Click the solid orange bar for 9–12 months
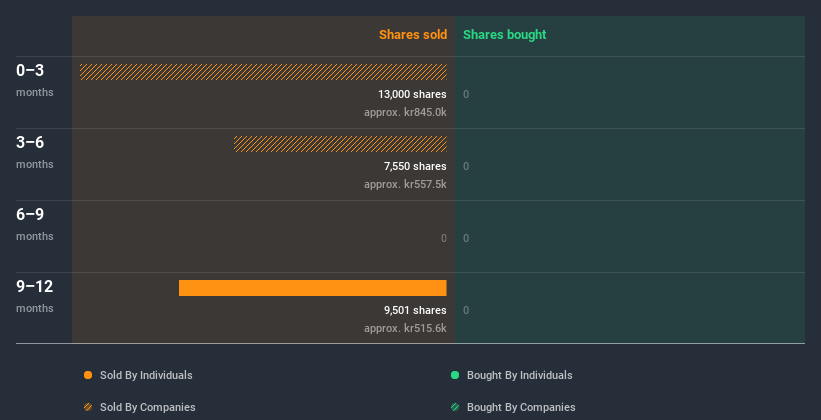The width and height of the screenshot is (821, 420). (x=313, y=288)
